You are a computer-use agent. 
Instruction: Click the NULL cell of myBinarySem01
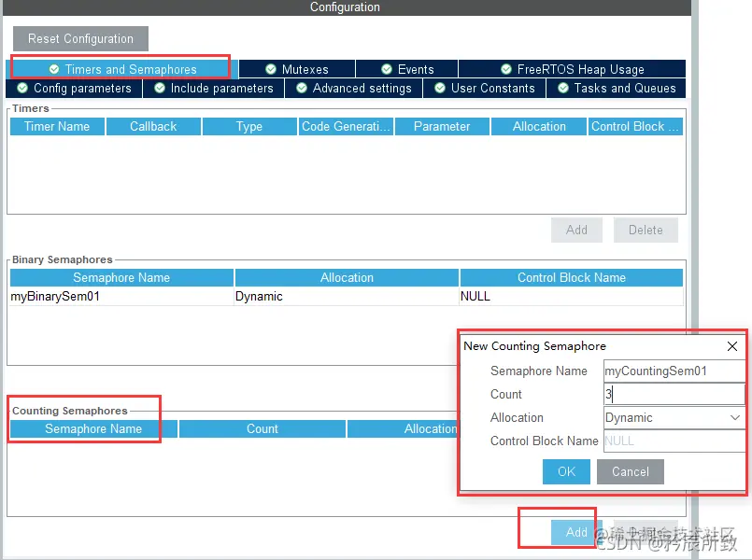[x=571, y=297]
